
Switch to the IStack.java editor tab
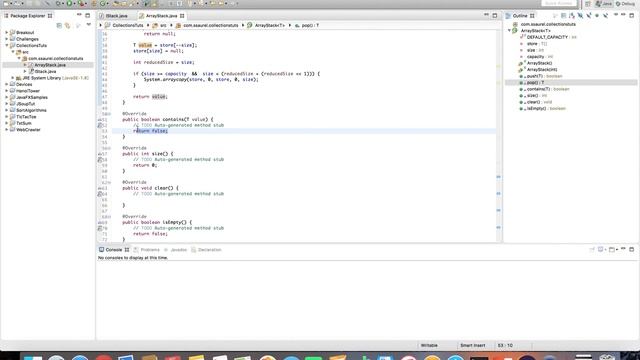coord(113,16)
